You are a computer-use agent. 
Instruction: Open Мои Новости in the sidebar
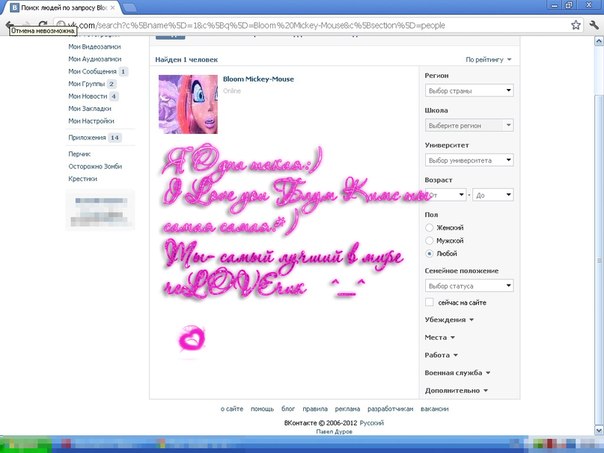(88, 96)
